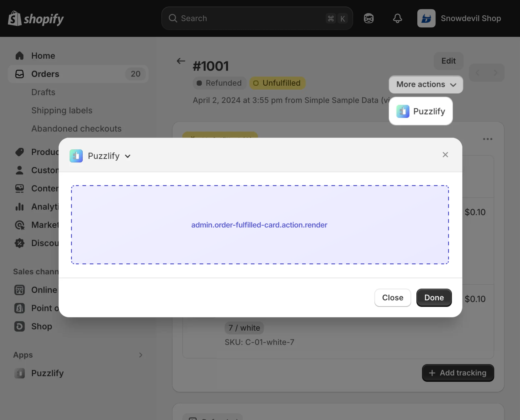
Task: Click the Puzzlify icon in modal header
Action: (76, 156)
